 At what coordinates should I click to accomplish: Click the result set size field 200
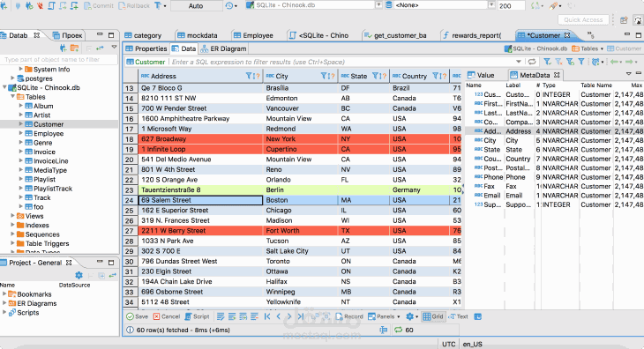pos(511,6)
